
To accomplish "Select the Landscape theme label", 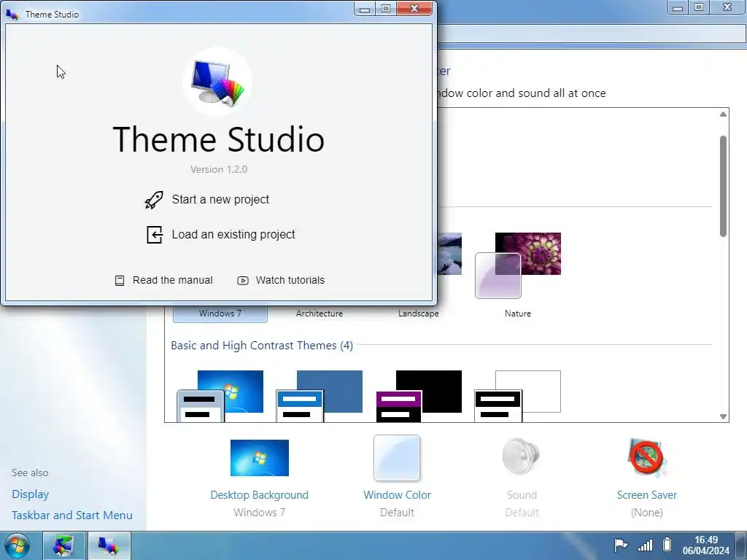I will click(419, 314).
